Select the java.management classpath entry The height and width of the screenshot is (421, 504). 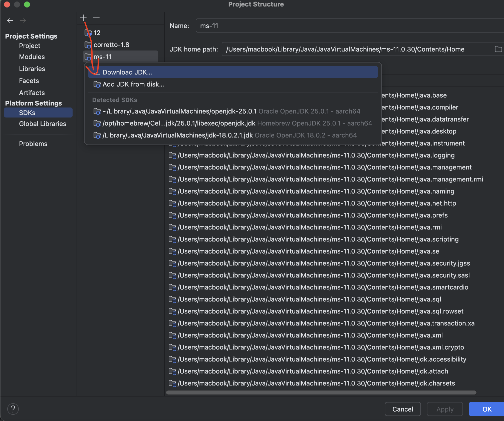(x=320, y=167)
